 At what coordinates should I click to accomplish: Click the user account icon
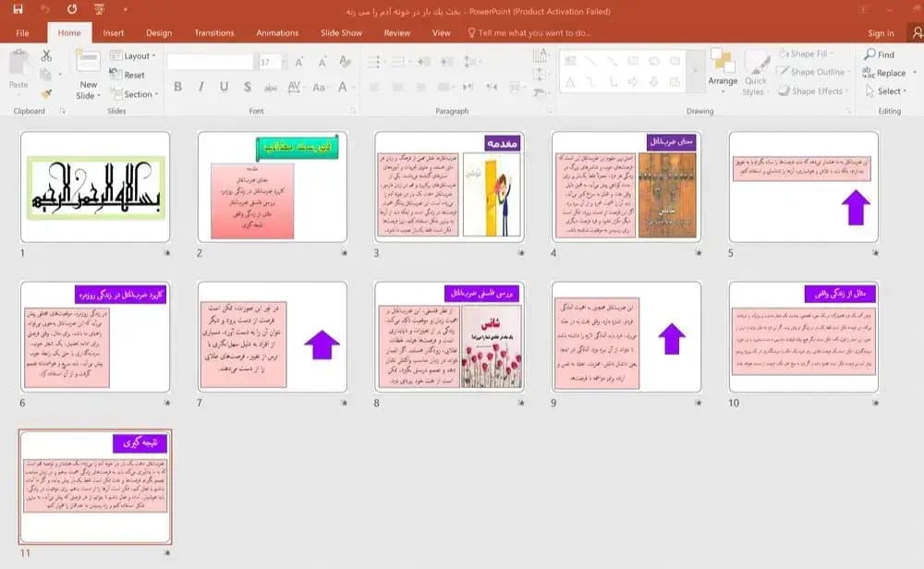pyautogui.click(x=917, y=33)
